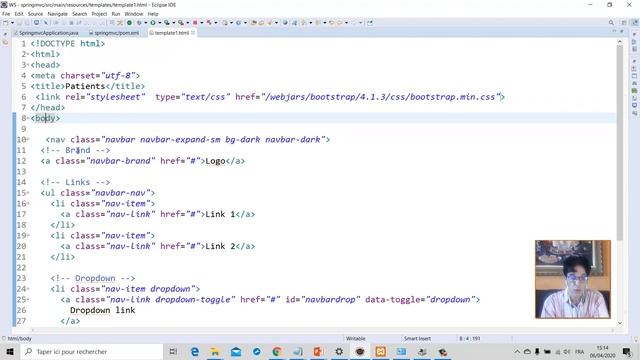Click the Open Perspective icon in the top-right toolbar

click(624, 23)
